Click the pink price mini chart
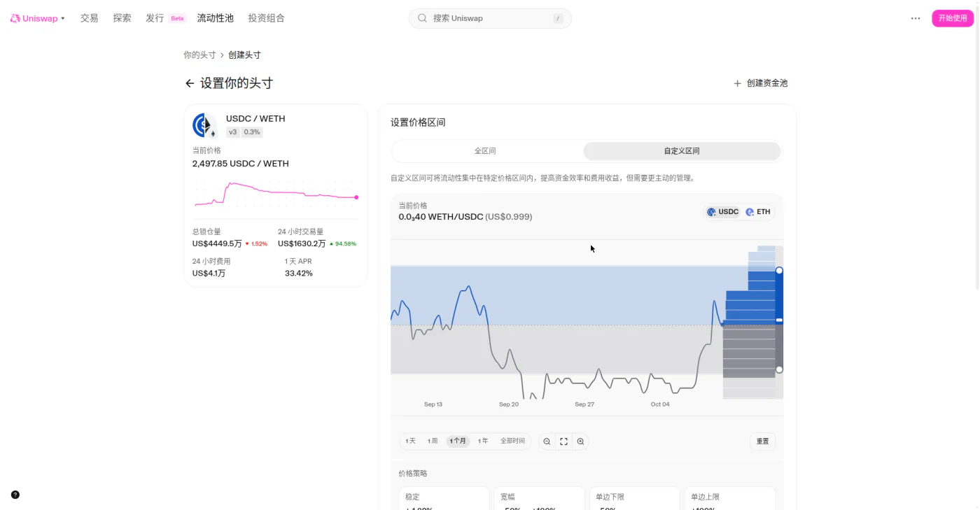The height and width of the screenshot is (510, 980). 276,194
